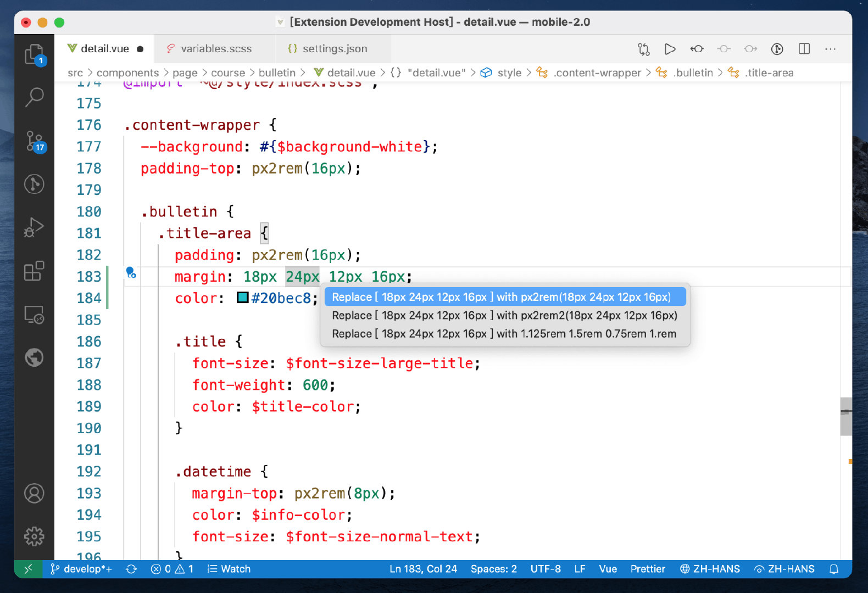
Task: Click 'LF' end of line selector
Action: point(580,569)
